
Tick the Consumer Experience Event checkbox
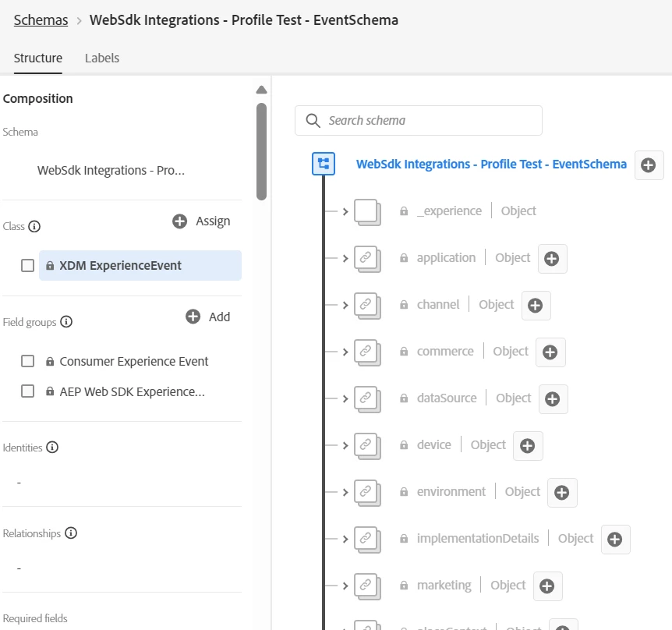point(28,362)
